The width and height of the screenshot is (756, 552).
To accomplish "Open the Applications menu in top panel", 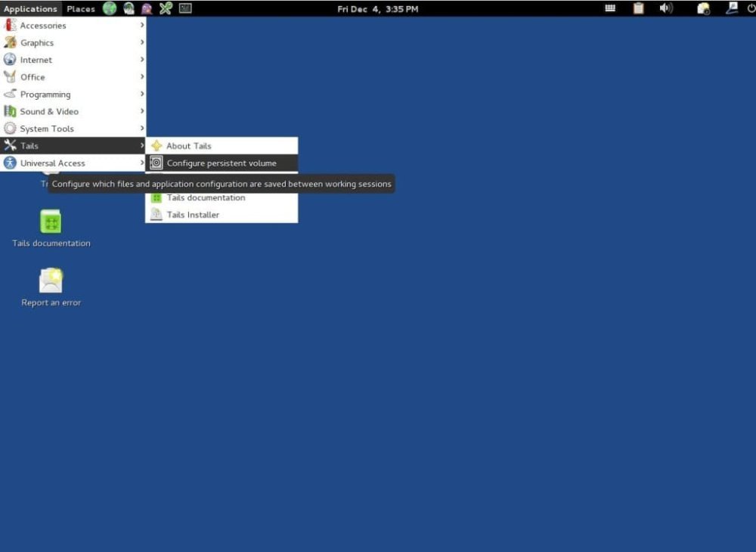I will point(30,8).
